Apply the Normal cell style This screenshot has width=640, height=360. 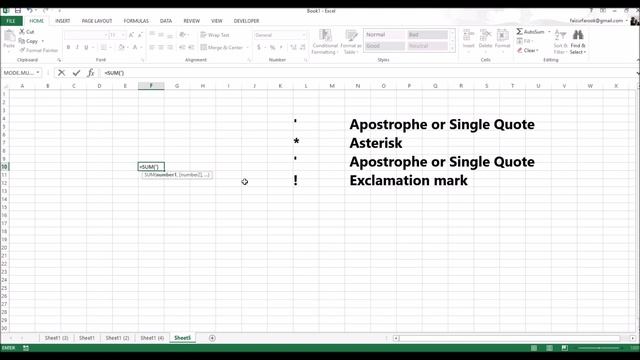tap(385, 35)
